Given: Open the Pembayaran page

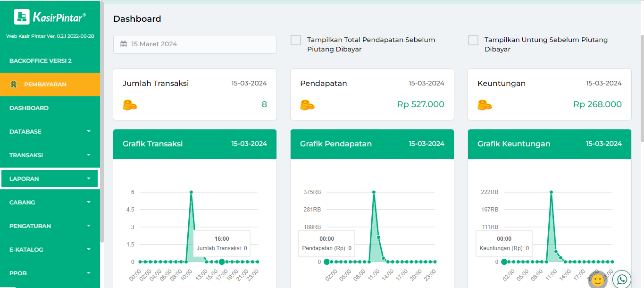Looking at the screenshot, I should click(x=45, y=85).
